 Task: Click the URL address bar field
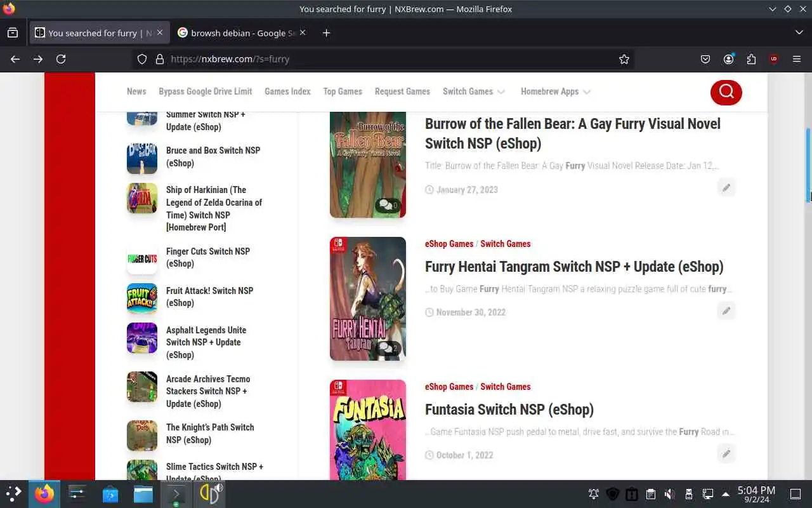pyautogui.click(x=384, y=59)
